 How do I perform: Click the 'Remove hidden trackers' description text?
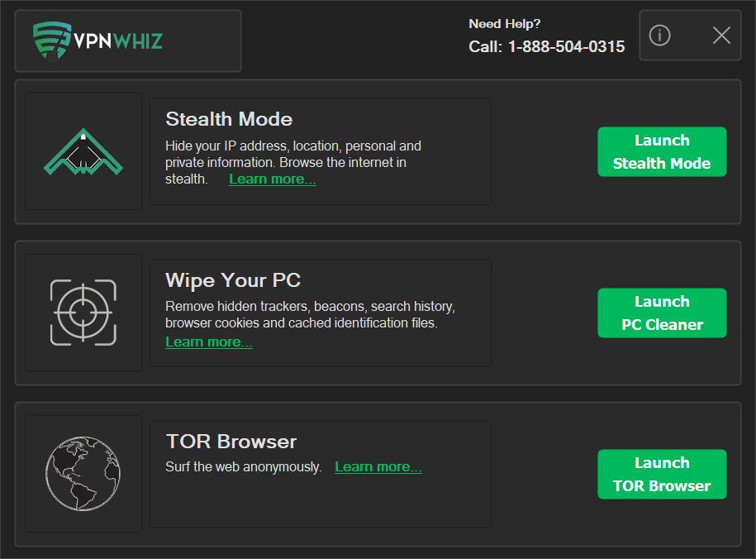point(310,314)
